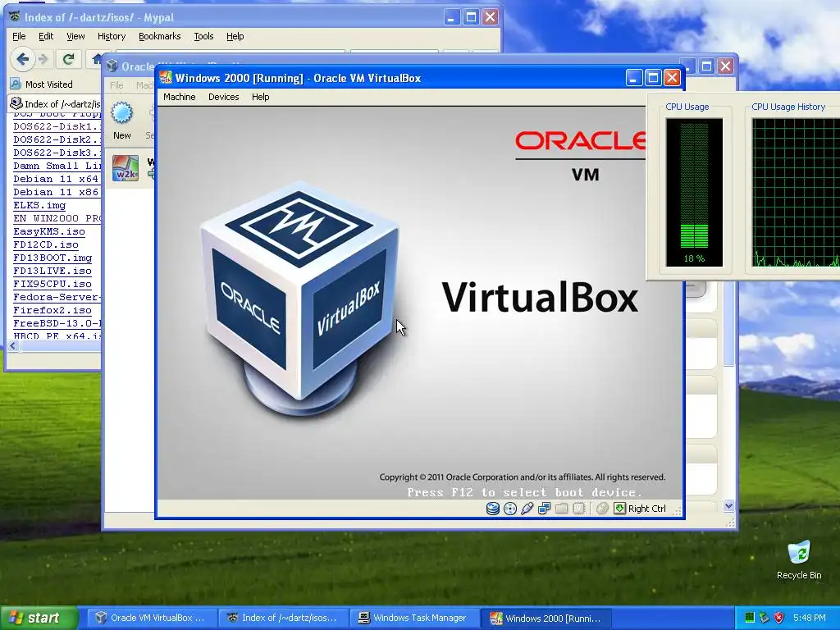Open the Devices menu in VM window
The width and height of the screenshot is (840, 630).
(x=223, y=97)
